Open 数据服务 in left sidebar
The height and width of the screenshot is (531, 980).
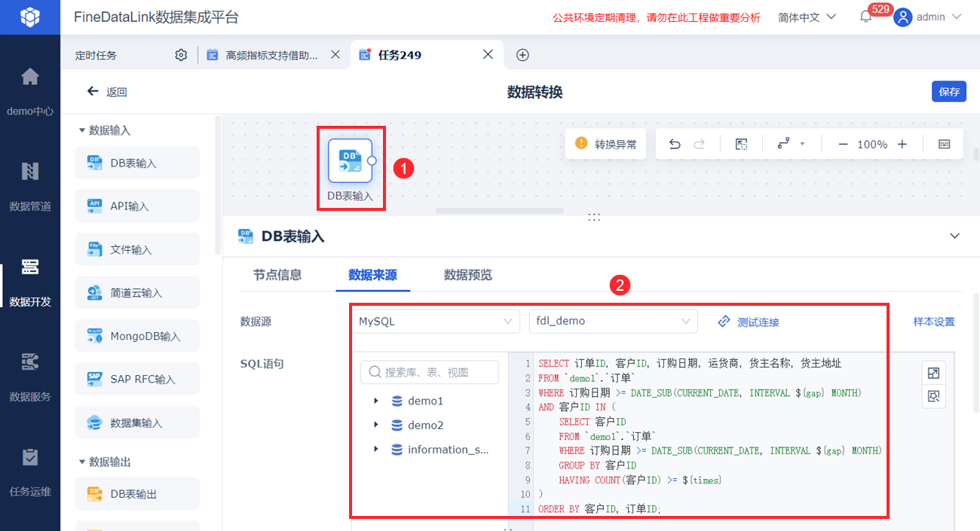(x=30, y=376)
